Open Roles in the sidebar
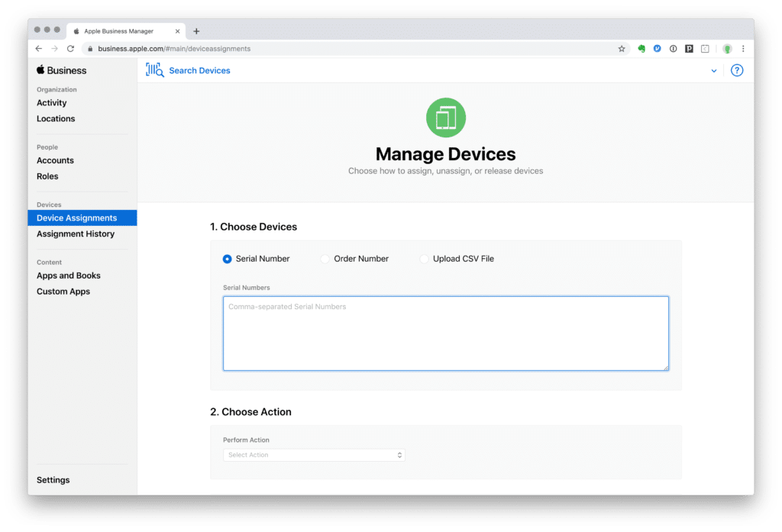This screenshot has width=782, height=532. 47,176
